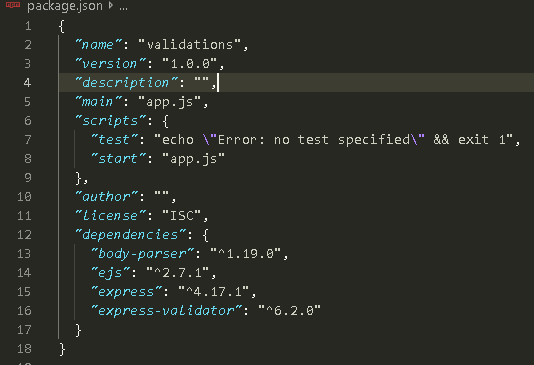
Task: Place cursor on "scripts" key
Action: [x=111, y=121]
